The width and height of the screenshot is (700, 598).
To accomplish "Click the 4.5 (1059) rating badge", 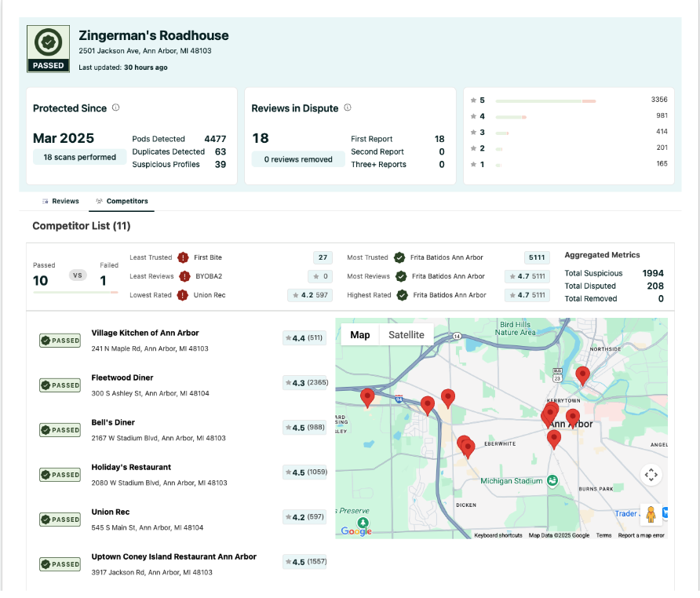I will pyautogui.click(x=305, y=472).
